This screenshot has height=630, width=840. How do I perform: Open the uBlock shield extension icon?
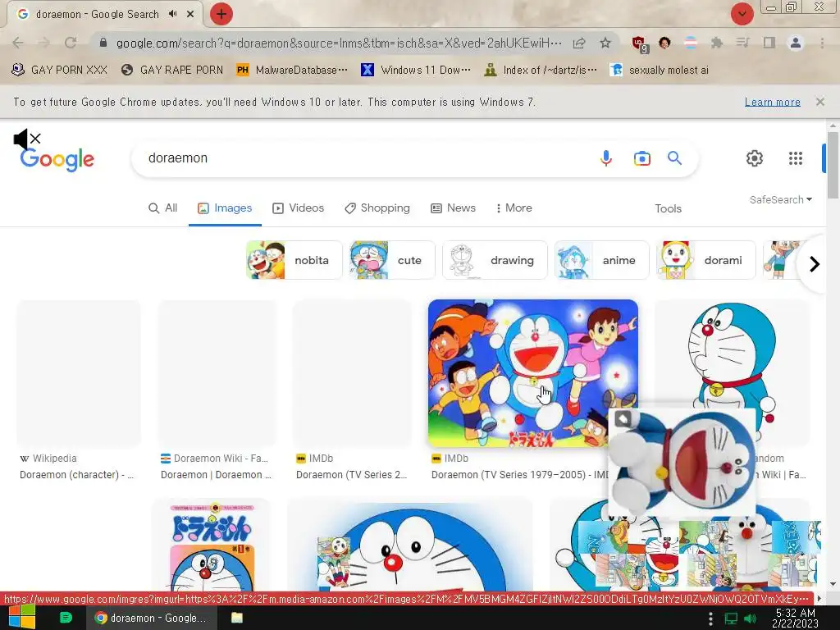[x=639, y=43]
